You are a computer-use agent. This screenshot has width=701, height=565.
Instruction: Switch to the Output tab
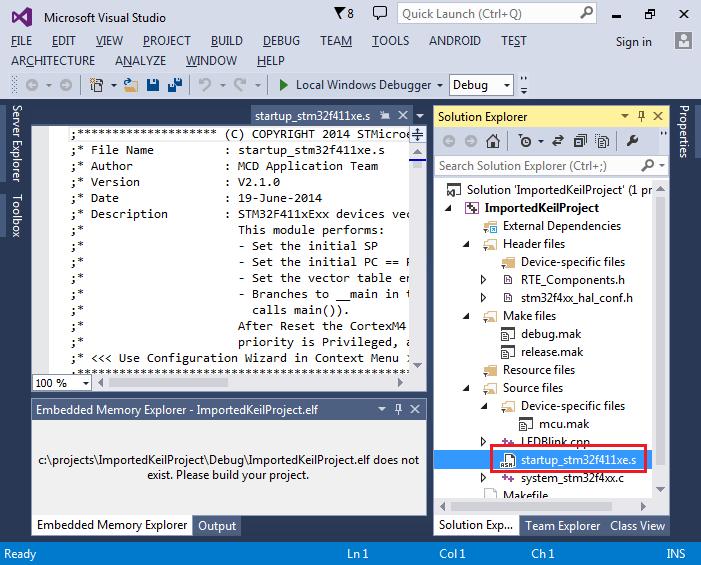[217, 525]
